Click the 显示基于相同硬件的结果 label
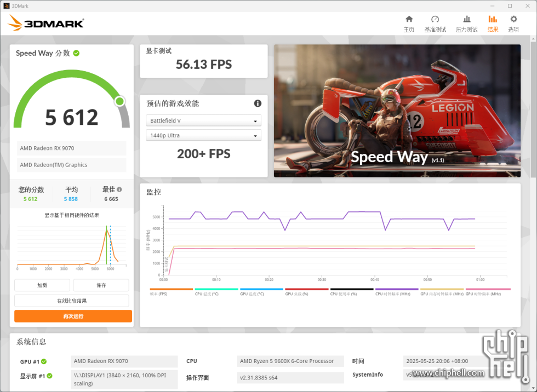The image size is (537, 392). (x=72, y=215)
